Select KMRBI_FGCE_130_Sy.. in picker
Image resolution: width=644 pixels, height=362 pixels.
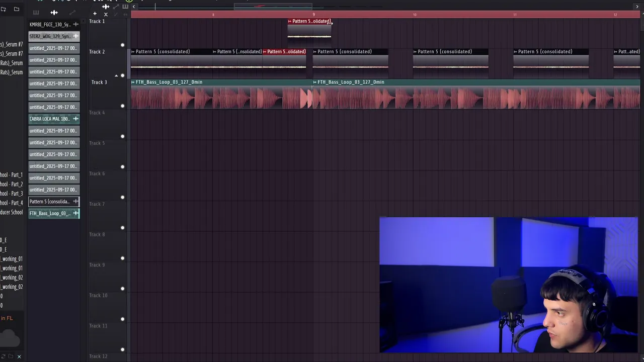(54, 24)
